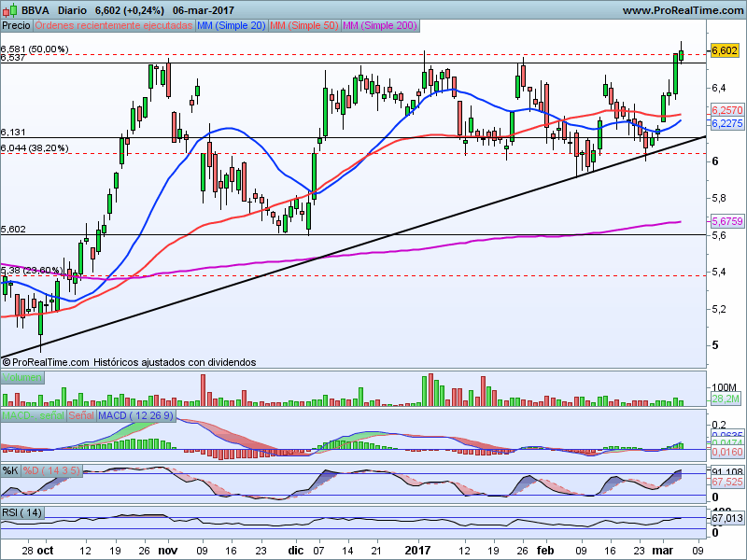The image size is (747, 560).
Task: Click the candlestick chart icon beside BBVA
Action: [10, 10]
